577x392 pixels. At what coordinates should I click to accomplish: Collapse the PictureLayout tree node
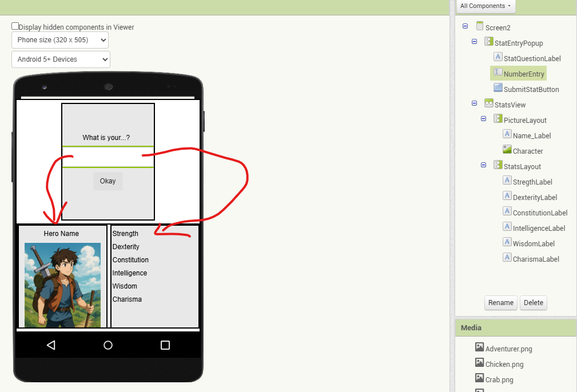pos(484,119)
